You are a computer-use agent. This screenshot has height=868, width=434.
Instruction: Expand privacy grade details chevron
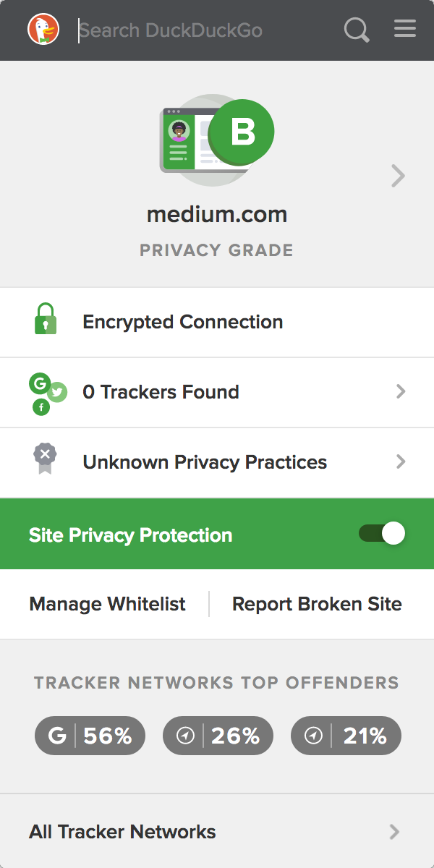pos(398,176)
